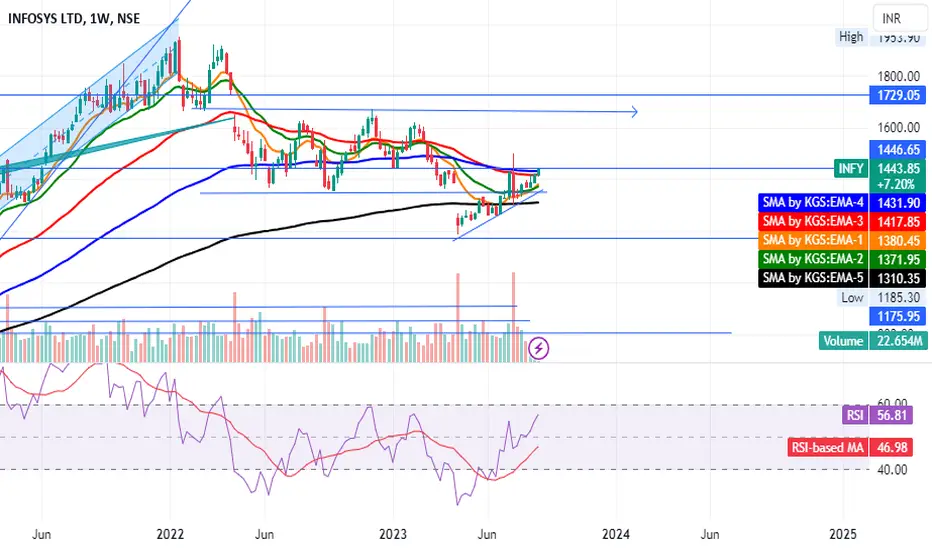Click the EMA-5 value 1310.35
Image resolution: width=932 pixels, height=550 pixels.
[898, 278]
